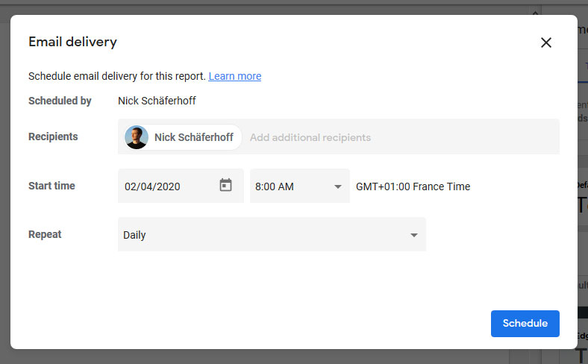Open the Learn more link
588x364 pixels.
[235, 76]
